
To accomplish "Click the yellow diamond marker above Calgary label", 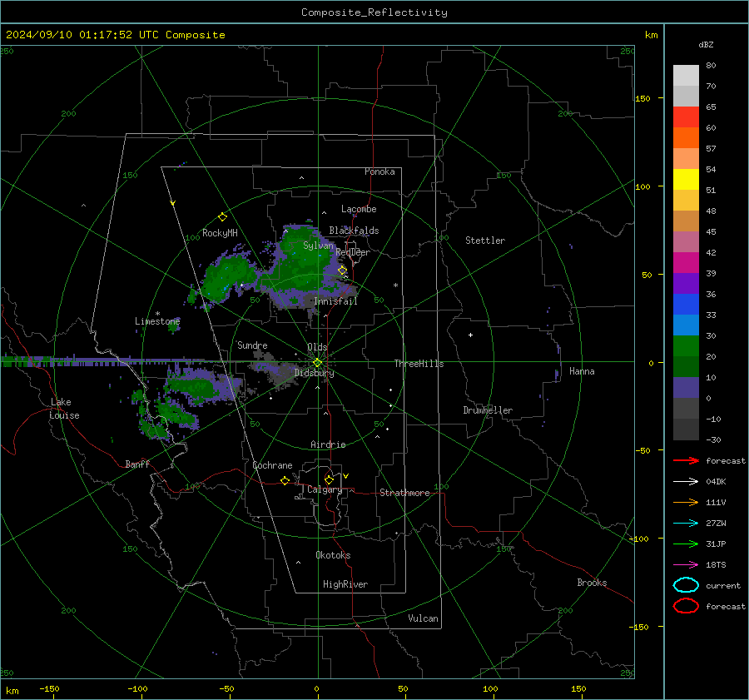I will click(x=329, y=479).
